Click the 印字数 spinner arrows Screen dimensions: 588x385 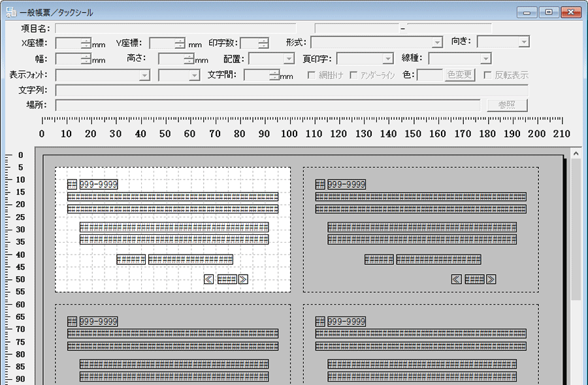pyautogui.click(x=263, y=44)
